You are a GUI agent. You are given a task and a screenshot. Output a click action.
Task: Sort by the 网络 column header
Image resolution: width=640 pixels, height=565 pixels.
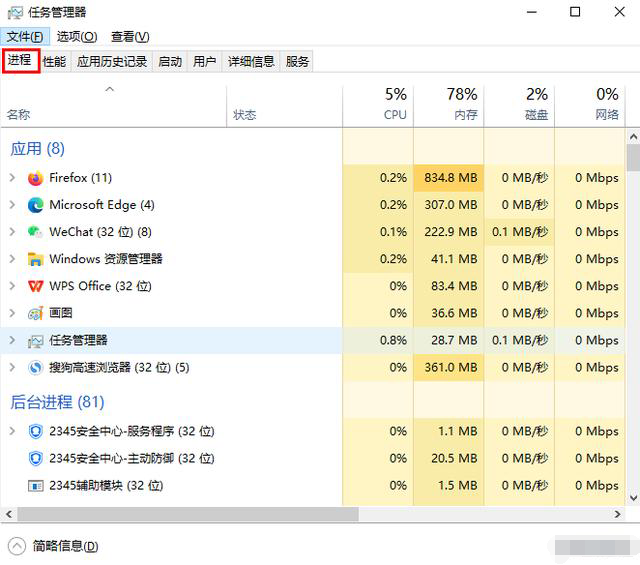[590, 107]
